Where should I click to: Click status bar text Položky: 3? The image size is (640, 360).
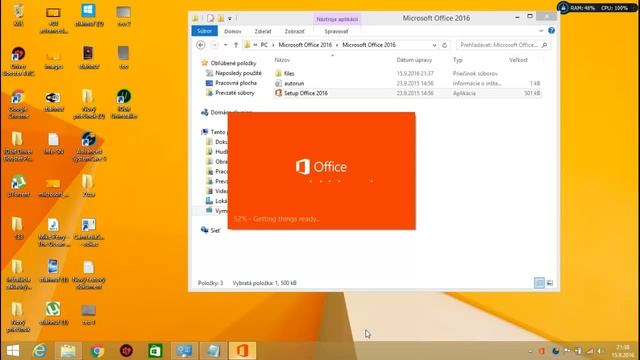coord(211,283)
